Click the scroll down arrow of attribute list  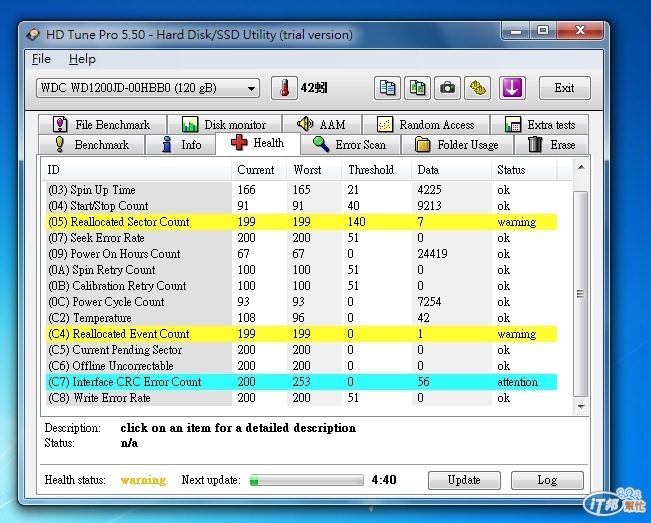(x=581, y=406)
